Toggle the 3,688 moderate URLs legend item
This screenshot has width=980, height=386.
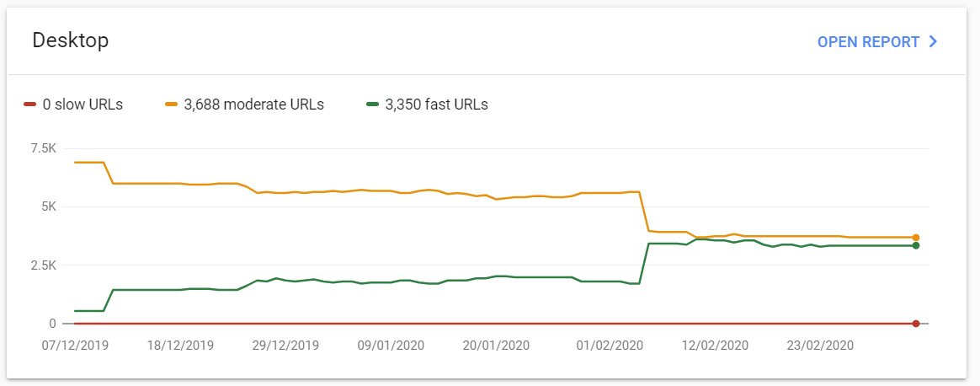244,105
